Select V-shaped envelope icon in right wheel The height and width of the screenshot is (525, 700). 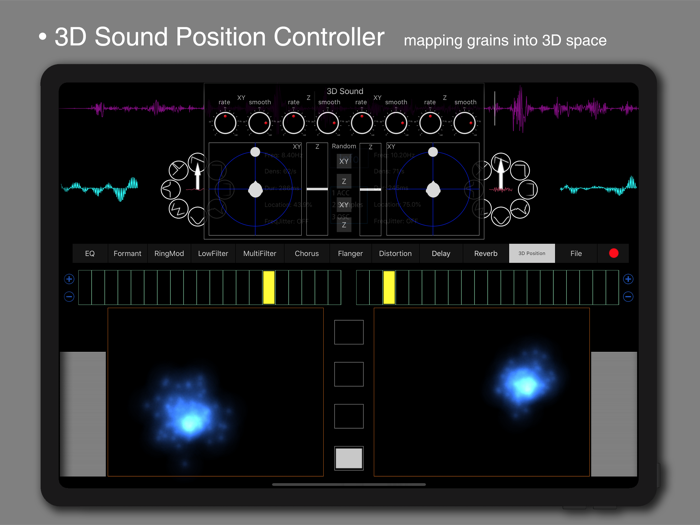point(501,217)
